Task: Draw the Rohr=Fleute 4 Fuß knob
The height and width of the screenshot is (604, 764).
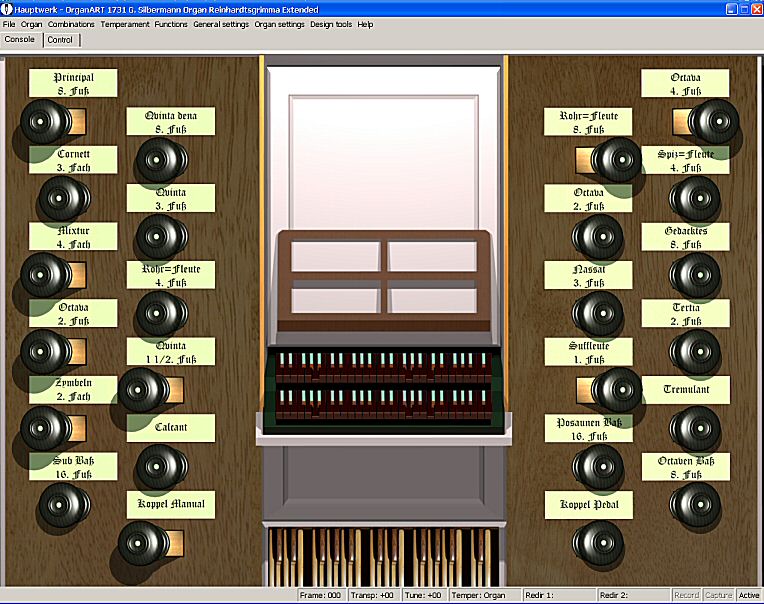Action: click(x=162, y=313)
